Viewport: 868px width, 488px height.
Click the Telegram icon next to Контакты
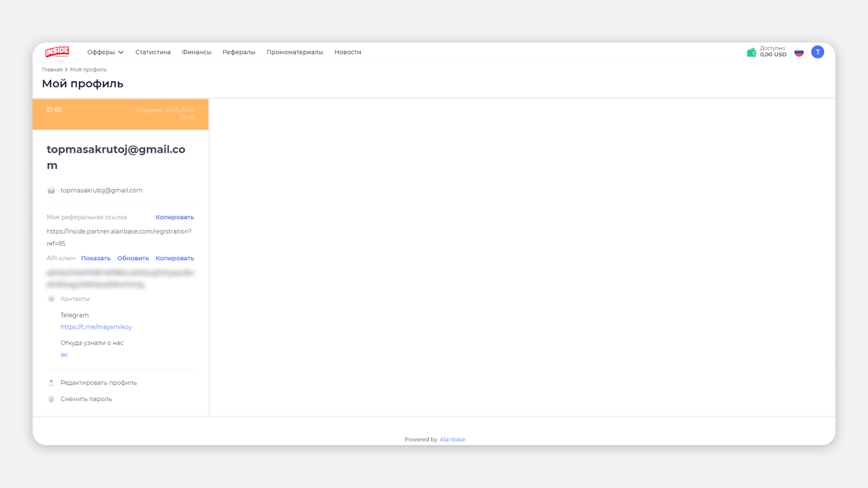pos(51,299)
